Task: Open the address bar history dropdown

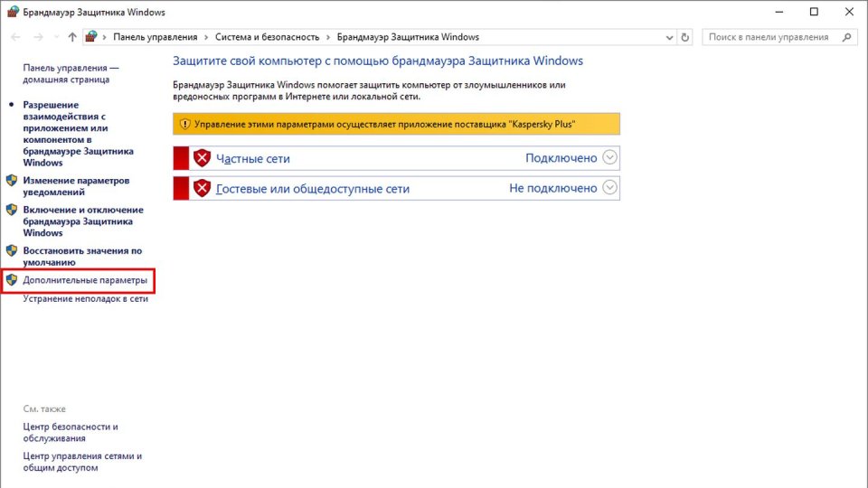Action: [668, 37]
